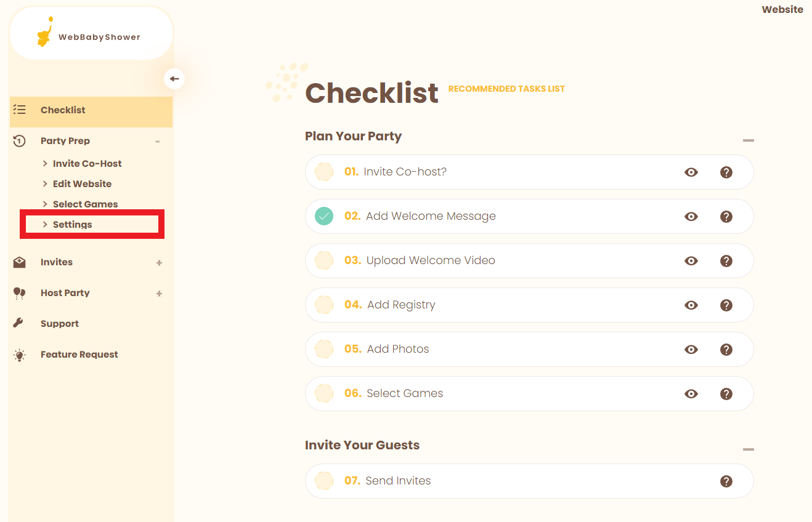Check the Add Photos task circle

[x=324, y=349]
